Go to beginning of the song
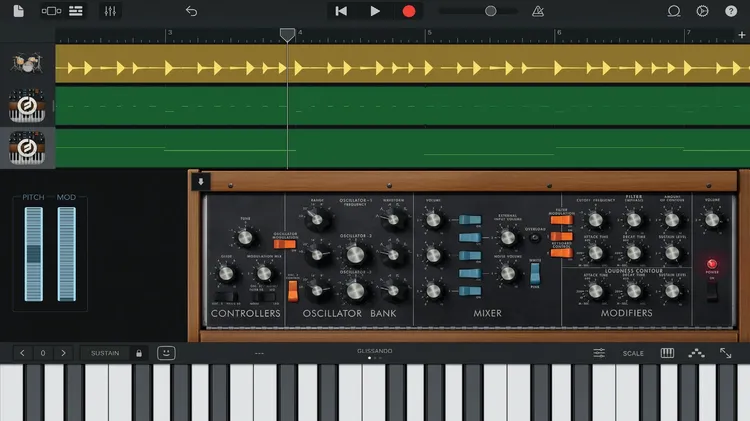This screenshot has width=750, height=421. click(341, 11)
